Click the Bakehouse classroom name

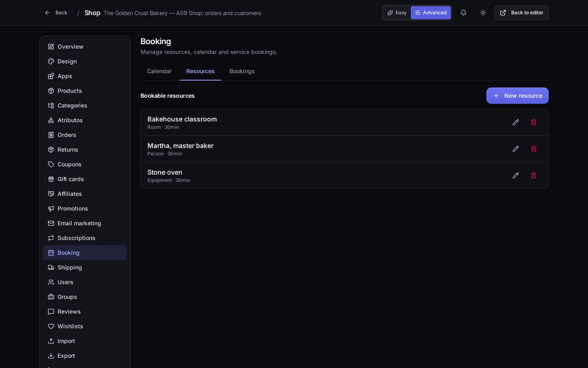pos(182,119)
